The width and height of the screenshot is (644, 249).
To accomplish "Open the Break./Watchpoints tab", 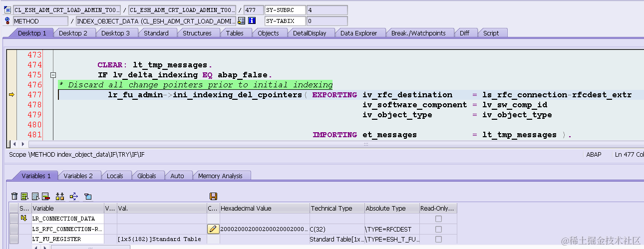I will point(418,33).
